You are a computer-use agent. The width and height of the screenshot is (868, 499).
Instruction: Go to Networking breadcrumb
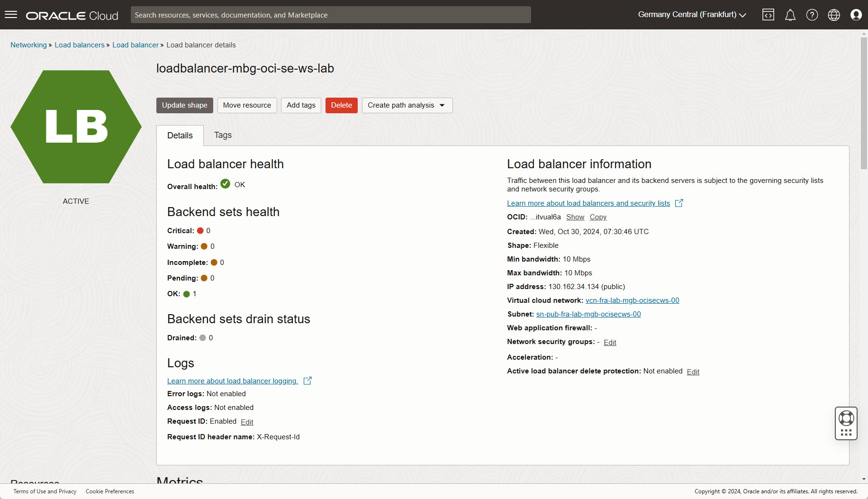28,45
